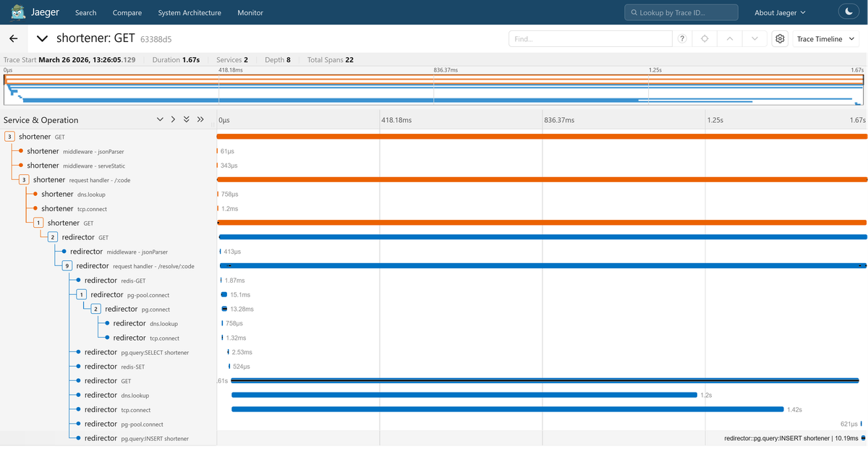Collapse redirector pg.connect span toggle
The height and width of the screenshot is (449, 868).
pyautogui.click(x=96, y=309)
